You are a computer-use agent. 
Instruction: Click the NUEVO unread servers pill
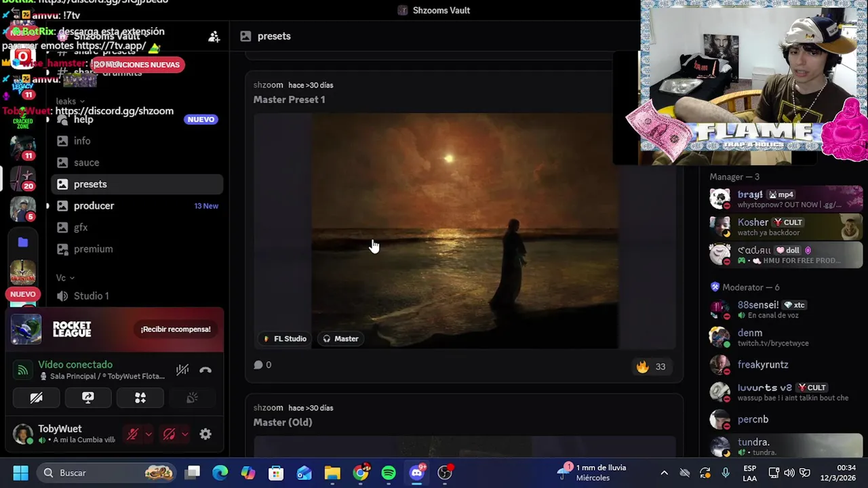22,294
